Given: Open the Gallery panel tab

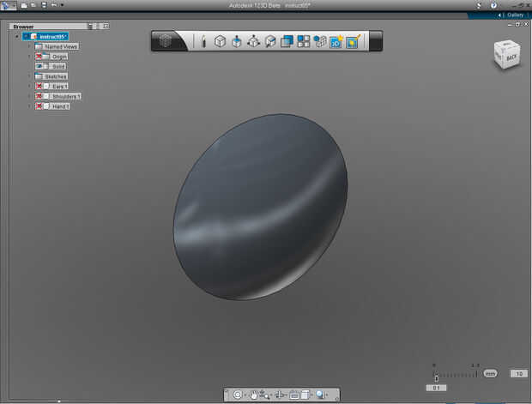Looking at the screenshot, I should pyautogui.click(x=515, y=15).
